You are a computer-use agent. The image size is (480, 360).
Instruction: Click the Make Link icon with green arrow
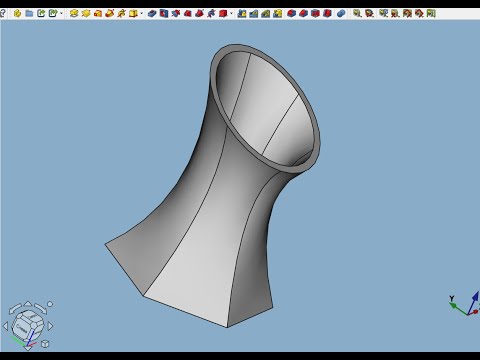click(41, 13)
